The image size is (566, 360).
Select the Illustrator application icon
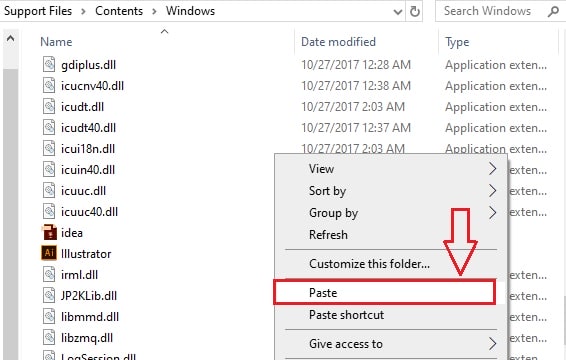[49, 253]
